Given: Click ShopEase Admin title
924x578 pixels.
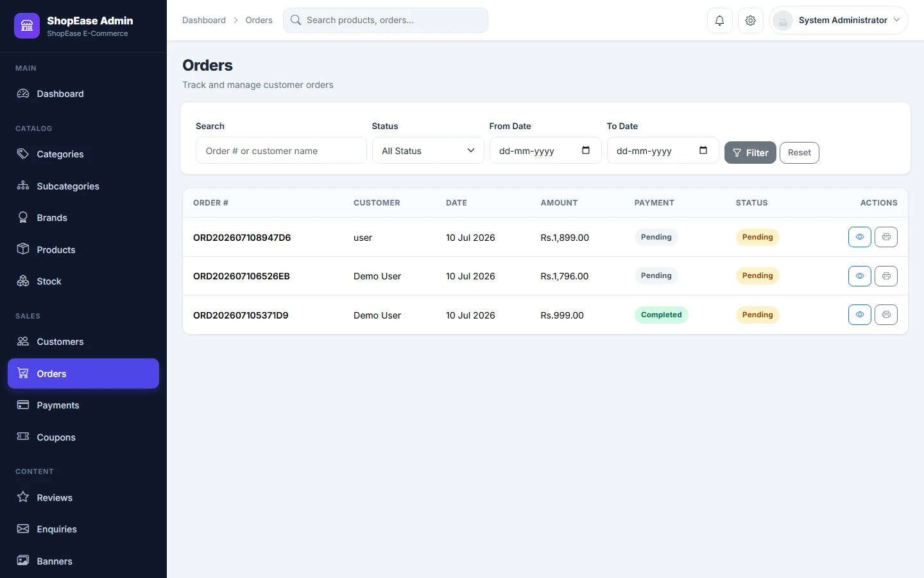Looking at the screenshot, I should (90, 21).
